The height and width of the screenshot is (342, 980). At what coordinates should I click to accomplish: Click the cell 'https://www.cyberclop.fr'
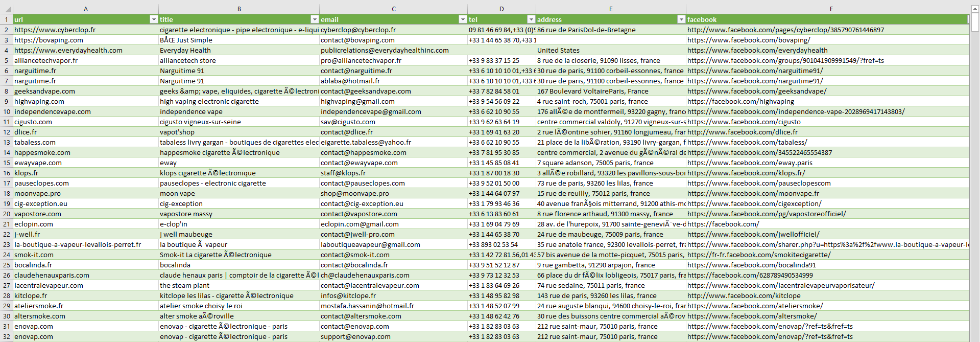click(86, 30)
